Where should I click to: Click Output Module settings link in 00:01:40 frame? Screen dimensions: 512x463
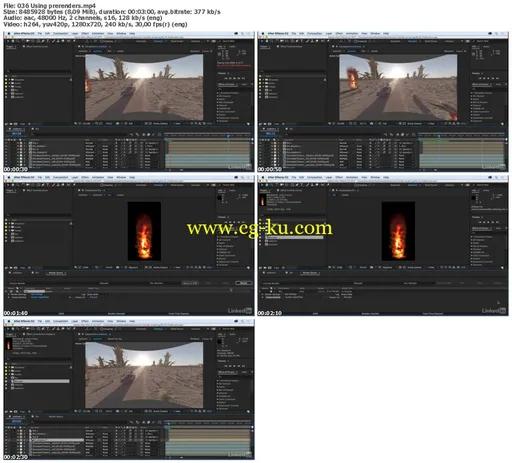(40, 297)
